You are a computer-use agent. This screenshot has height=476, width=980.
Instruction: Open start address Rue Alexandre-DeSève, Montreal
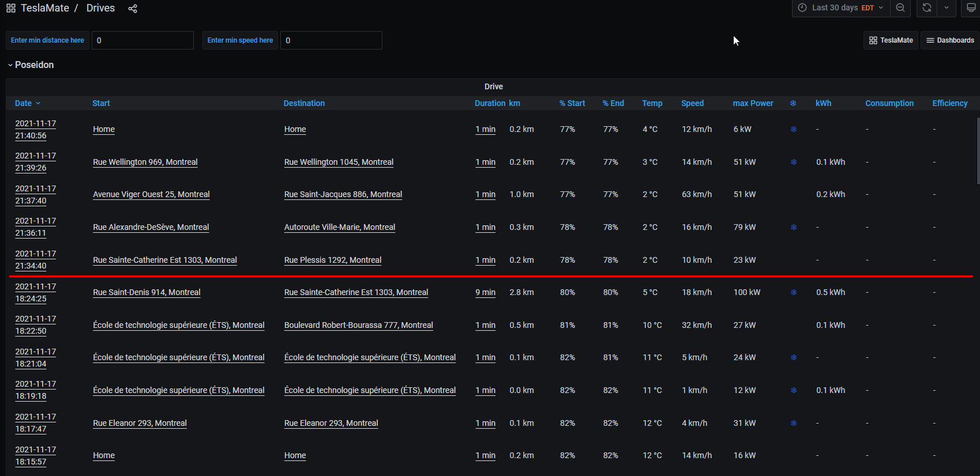151,227
